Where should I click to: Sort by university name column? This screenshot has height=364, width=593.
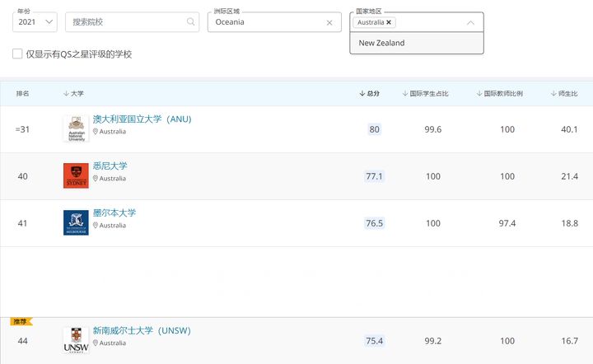point(74,93)
